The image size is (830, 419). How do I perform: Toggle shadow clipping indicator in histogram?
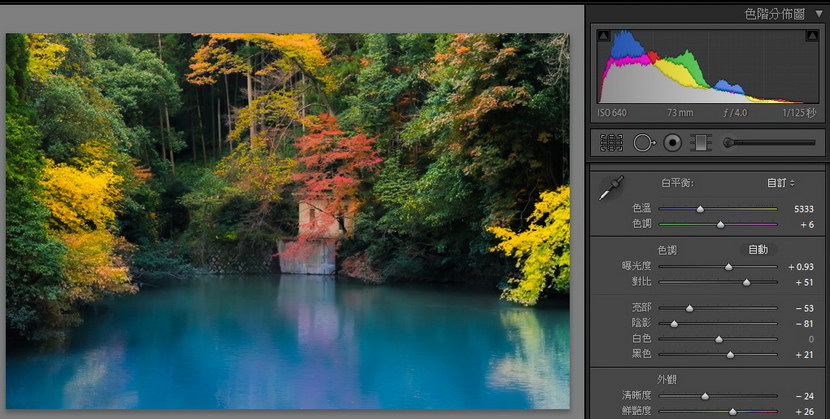pos(603,36)
